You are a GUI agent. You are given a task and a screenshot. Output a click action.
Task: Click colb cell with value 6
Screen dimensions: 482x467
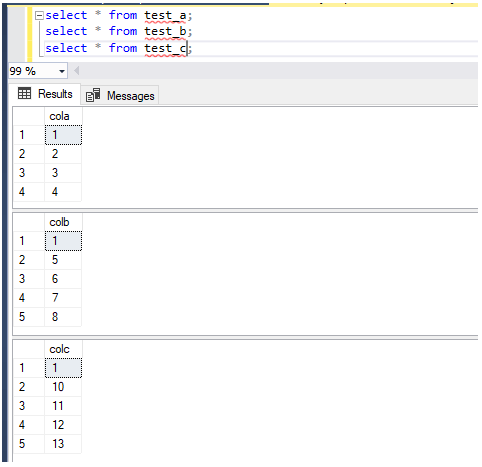[63, 279]
